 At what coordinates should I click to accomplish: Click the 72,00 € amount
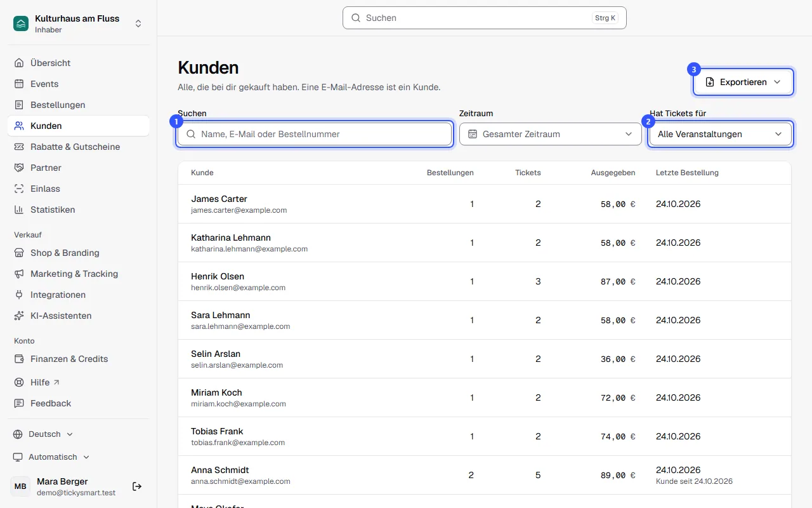(618, 398)
